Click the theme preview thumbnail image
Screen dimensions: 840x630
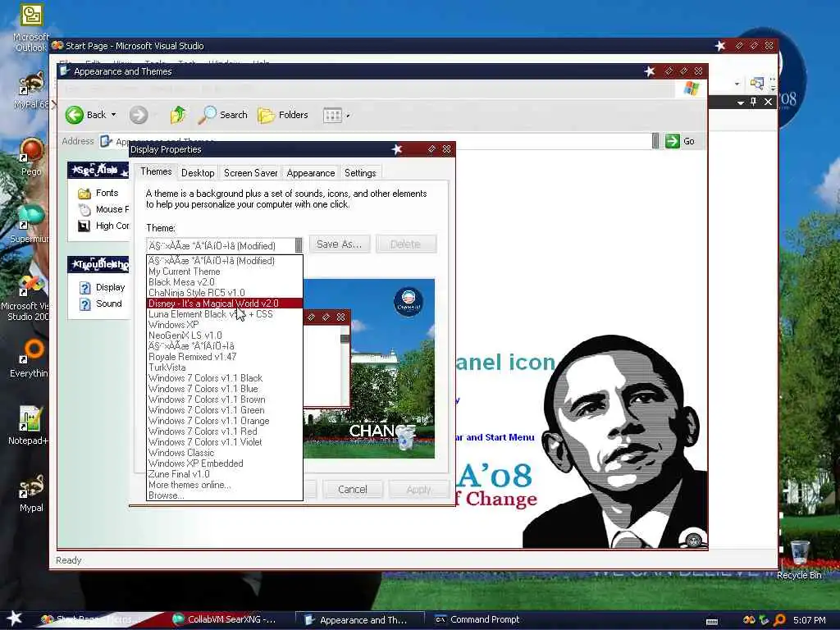(x=369, y=368)
